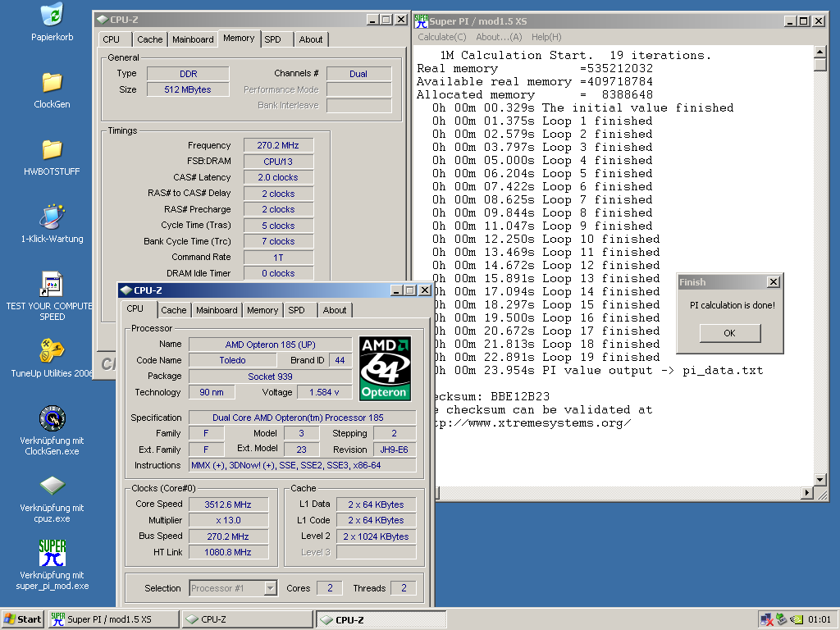Click the Super PI title bar icon
The height and width of the screenshot is (630, 840).
tap(421, 21)
